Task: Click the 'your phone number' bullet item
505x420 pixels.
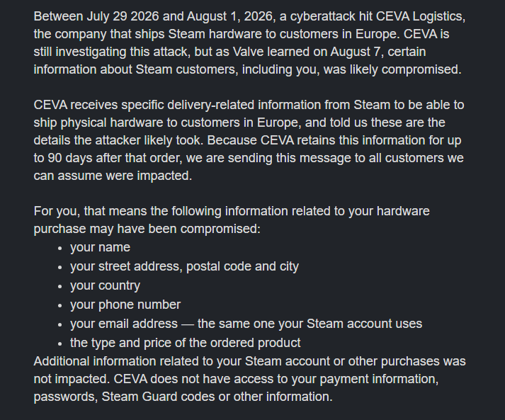Action: tap(125, 305)
